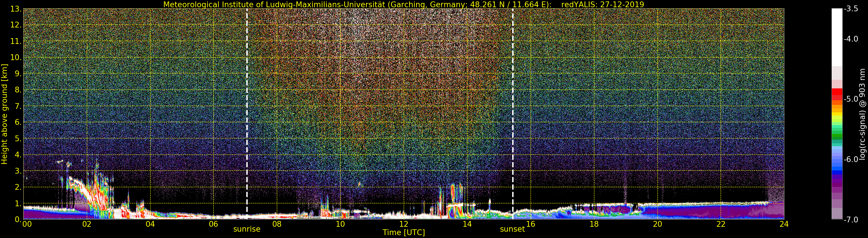Click the '16' time axis tick label
This screenshot has width=868, height=238.
pyautogui.click(x=531, y=224)
